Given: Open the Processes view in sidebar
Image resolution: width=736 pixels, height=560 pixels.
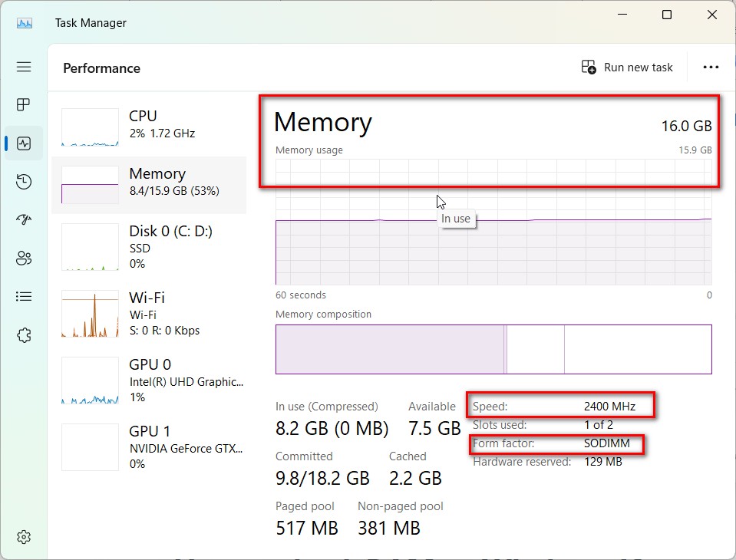Looking at the screenshot, I should tap(23, 104).
